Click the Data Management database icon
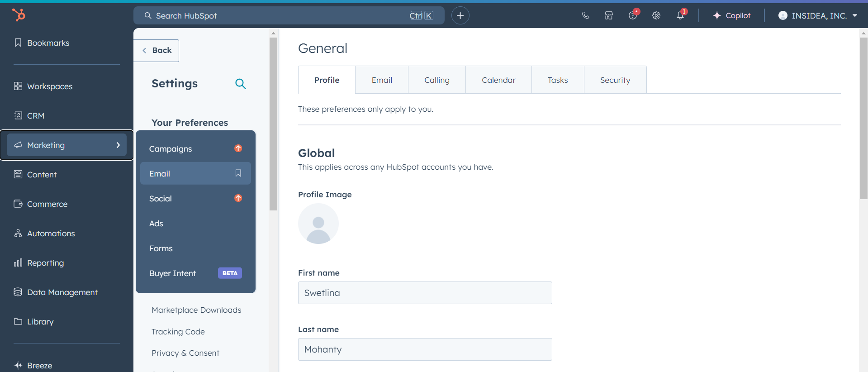This screenshot has width=868, height=372. point(18,292)
